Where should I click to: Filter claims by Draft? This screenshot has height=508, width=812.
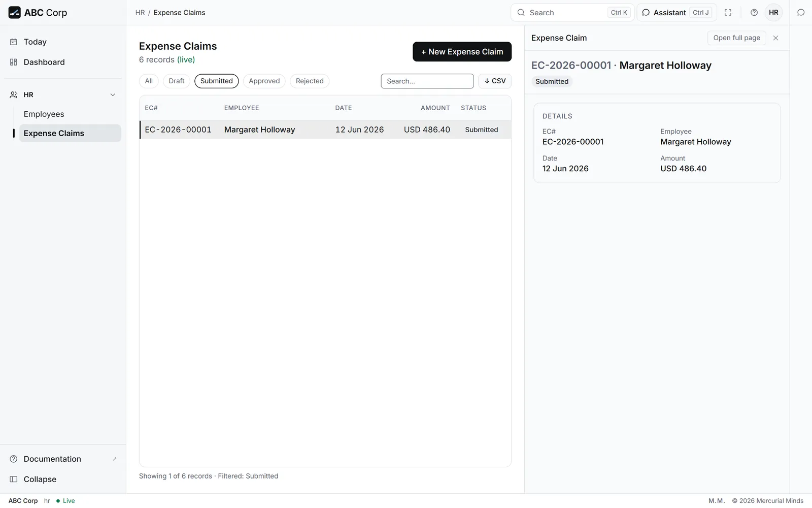click(x=177, y=81)
